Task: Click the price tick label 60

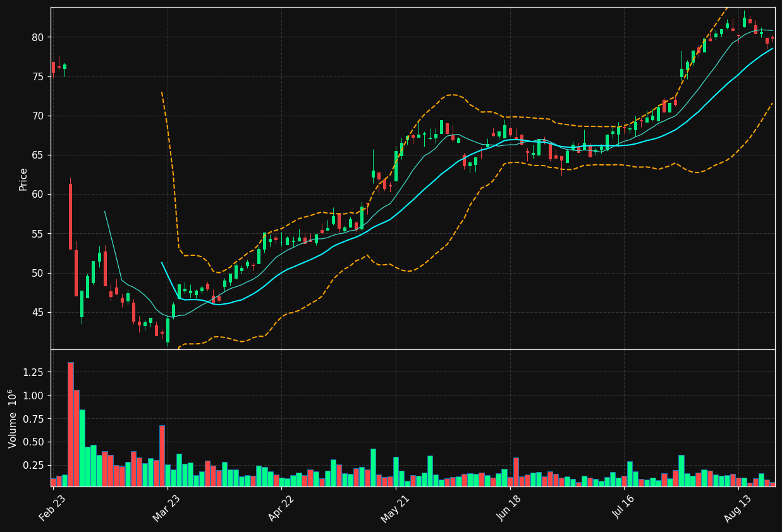Action: click(38, 194)
